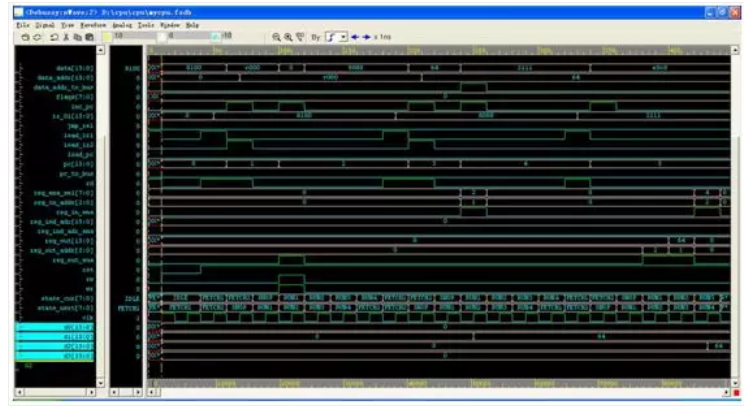Click right arrow of waveform horizontal scrollbar
Image resolution: width=744 pixels, height=410 pixels.
tap(726, 393)
